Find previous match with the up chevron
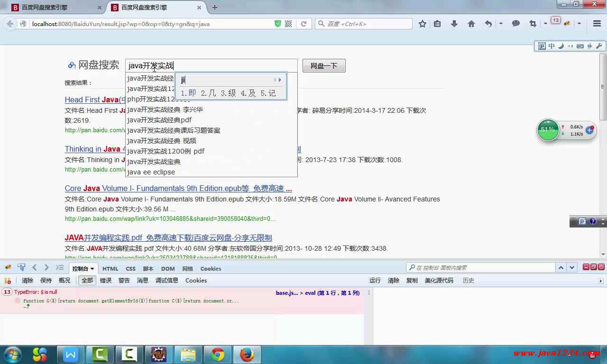Image resolution: width=607 pixels, height=364 pixels. (x=561, y=268)
